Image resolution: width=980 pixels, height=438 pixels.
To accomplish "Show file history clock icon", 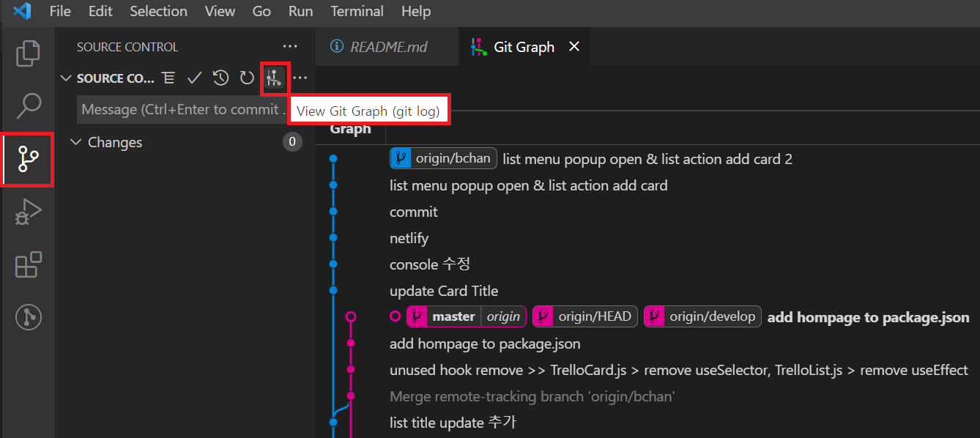I will [220, 78].
